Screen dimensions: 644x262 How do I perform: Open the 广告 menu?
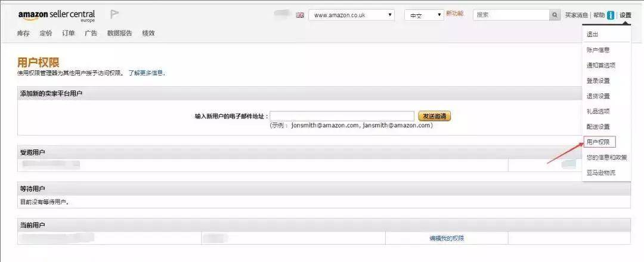91,33
